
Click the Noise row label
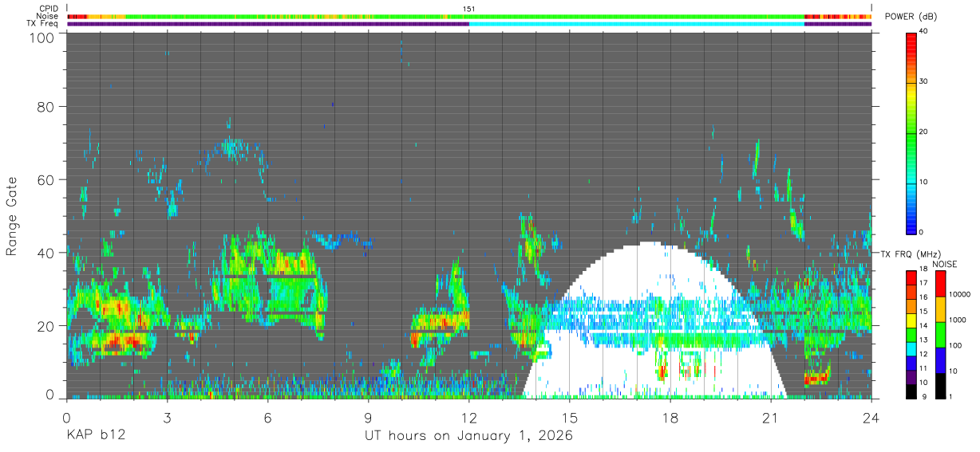pos(48,16)
